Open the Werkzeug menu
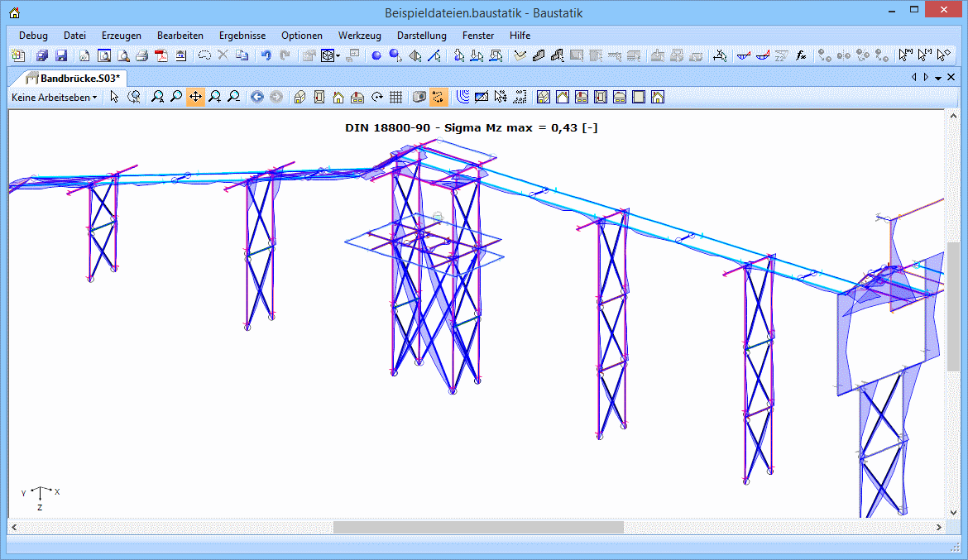 point(359,36)
